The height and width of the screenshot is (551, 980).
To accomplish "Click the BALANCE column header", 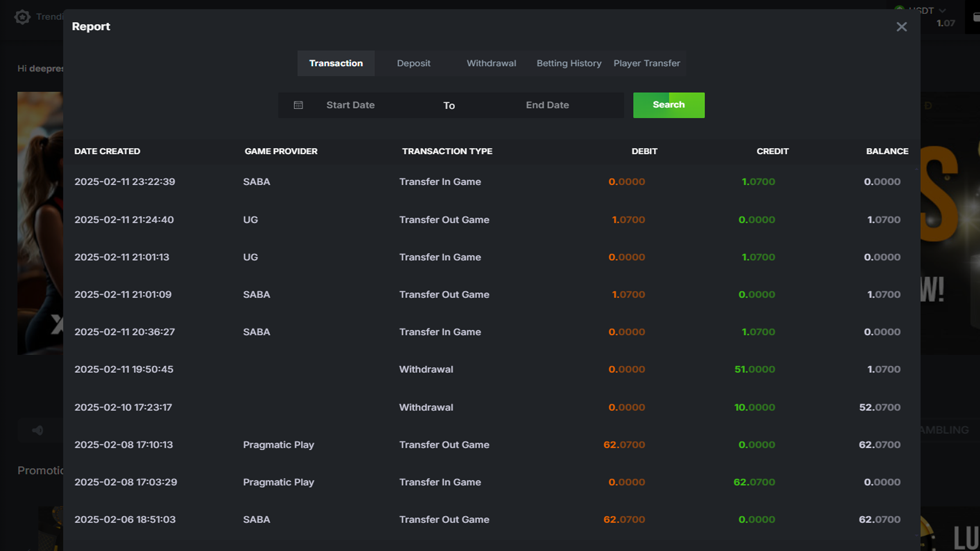I will [887, 151].
